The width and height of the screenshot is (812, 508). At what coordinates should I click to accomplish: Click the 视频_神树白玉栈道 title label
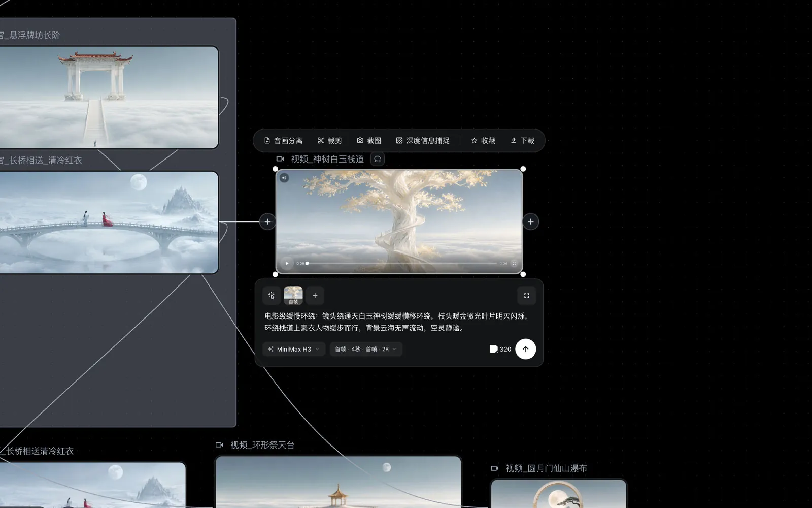(327, 159)
